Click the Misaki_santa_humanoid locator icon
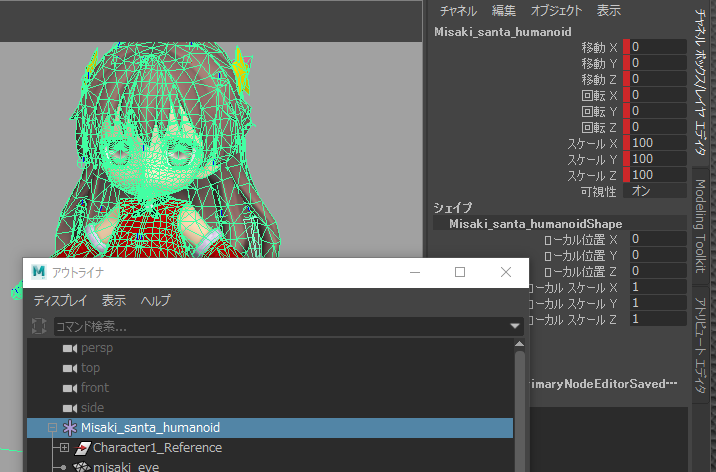 (69, 428)
